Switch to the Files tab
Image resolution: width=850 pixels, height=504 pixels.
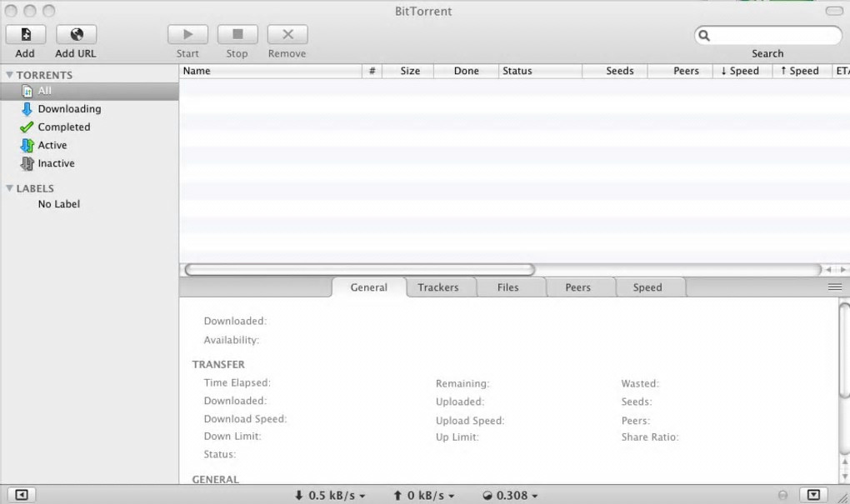508,287
